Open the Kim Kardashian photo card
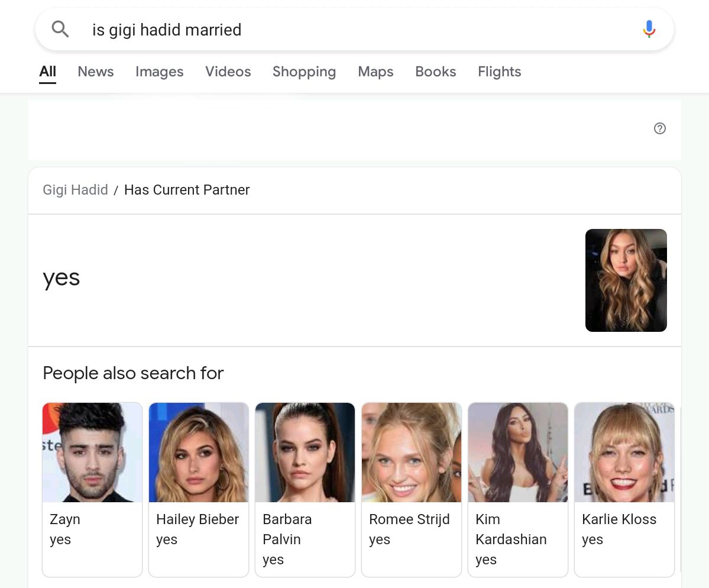709x588 pixels. pos(518,453)
